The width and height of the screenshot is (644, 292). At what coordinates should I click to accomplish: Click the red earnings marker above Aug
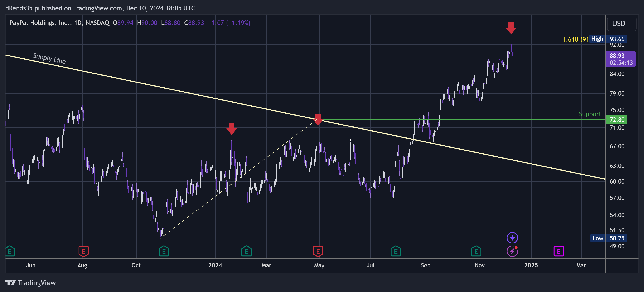click(84, 251)
